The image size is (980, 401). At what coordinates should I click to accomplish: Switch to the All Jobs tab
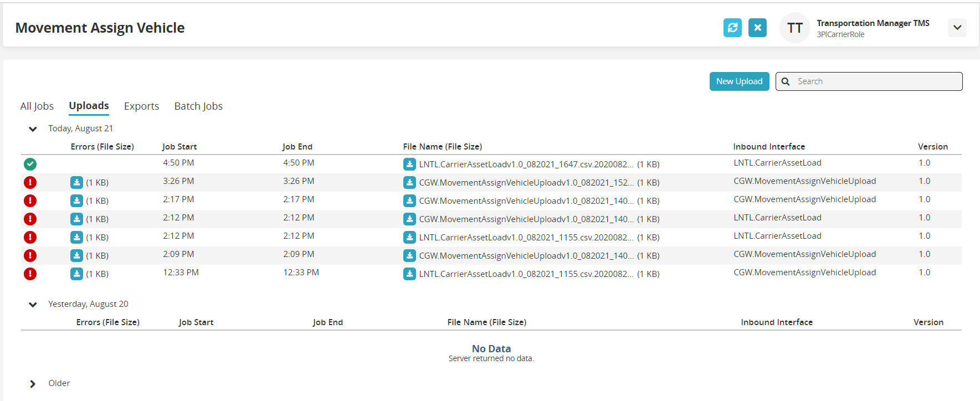(x=37, y=106)
